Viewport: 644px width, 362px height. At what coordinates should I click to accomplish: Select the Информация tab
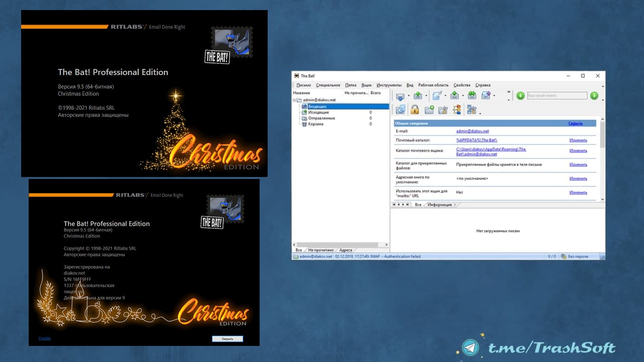(x=440, y=205)
